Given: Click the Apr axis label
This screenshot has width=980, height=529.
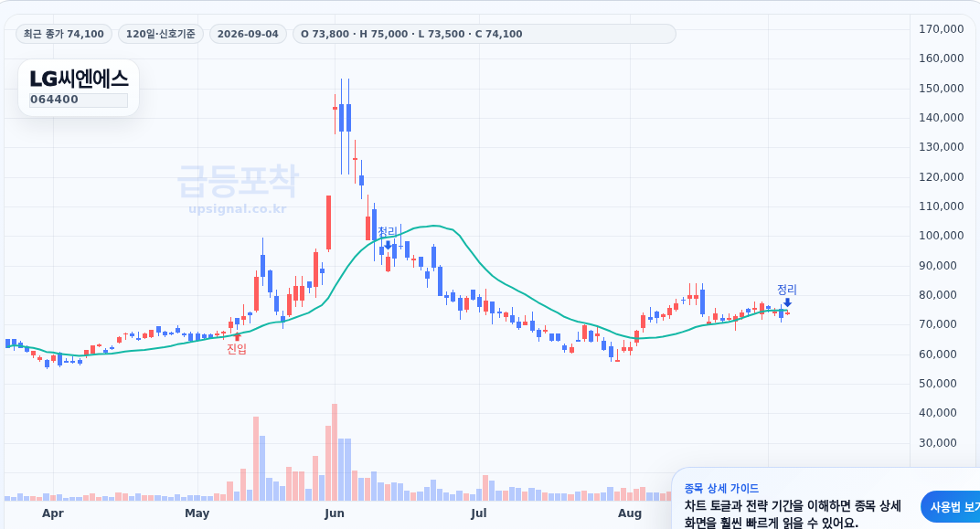Looking at the screenshot, I should pyautogui.click(x=53, y=513).
